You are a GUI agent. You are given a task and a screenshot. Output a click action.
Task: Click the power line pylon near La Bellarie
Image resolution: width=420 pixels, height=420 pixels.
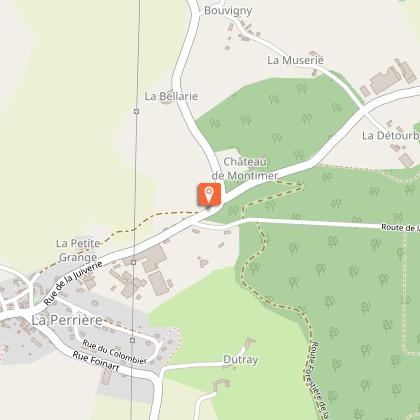(136, 111)
